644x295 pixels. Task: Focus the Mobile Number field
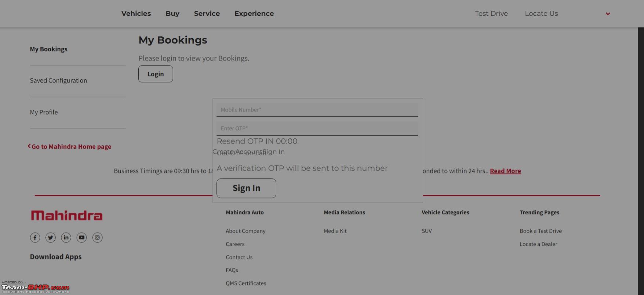point(317,110)
